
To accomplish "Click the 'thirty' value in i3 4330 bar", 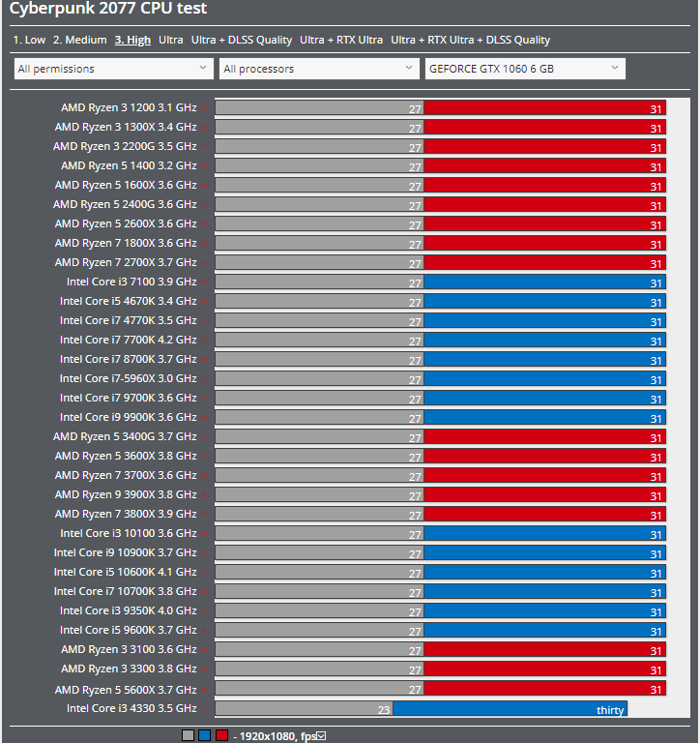I will [x=610, y=710].
